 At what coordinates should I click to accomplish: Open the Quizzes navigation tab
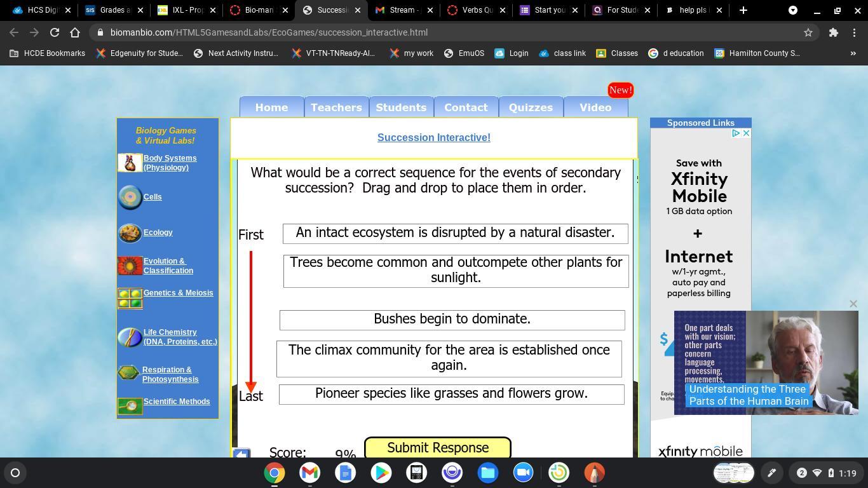[531, 107]
